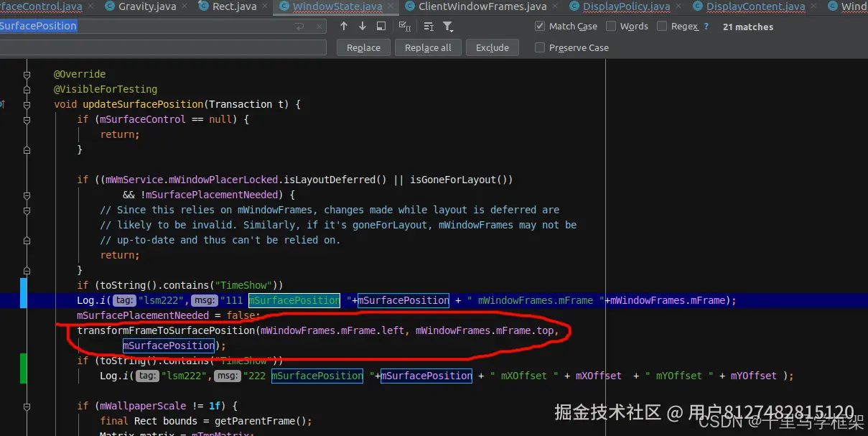Click the Replace button
The width and height of the screenshot is (868, 436).
(363, 47)
